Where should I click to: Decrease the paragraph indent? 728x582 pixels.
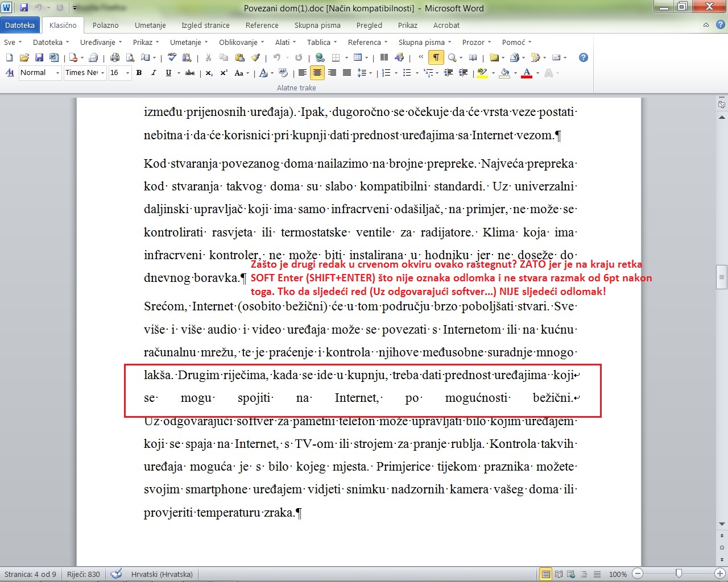point(448,73)
